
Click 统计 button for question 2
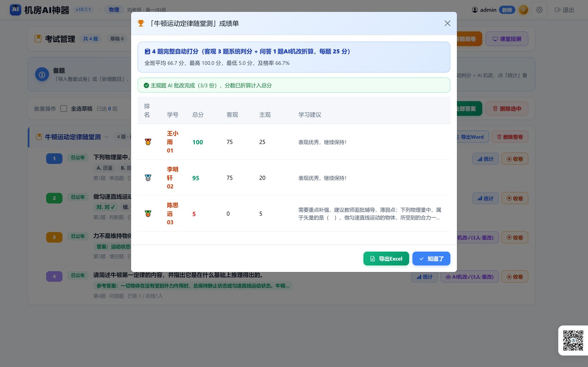(x=485, y=198)
